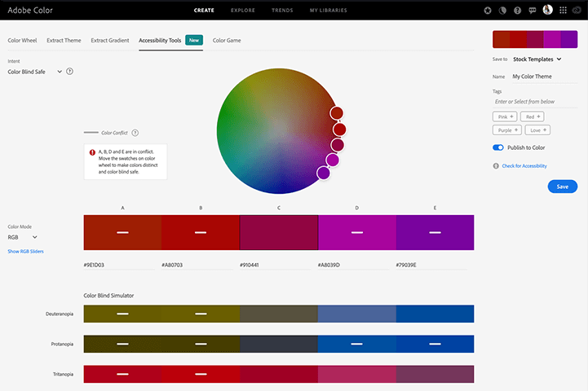This screenshot has width=588, height=391.
Task: Select swatch C color #910441
Action: pyautogui.click(x=279, y=233)
